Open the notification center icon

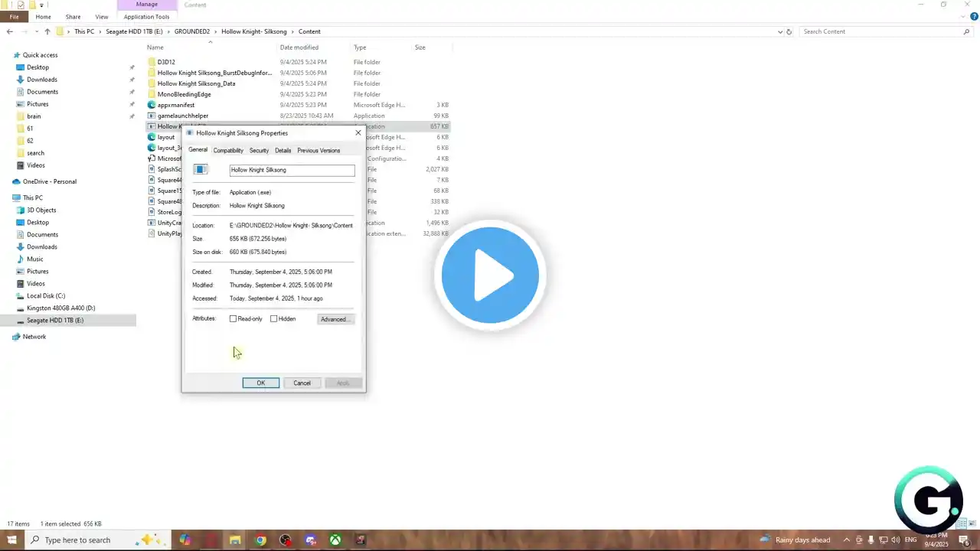pyautogui.click(x=964, y=540)
